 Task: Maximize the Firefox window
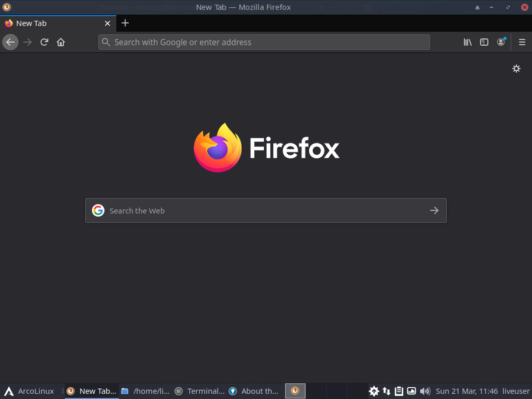point(508,8)
